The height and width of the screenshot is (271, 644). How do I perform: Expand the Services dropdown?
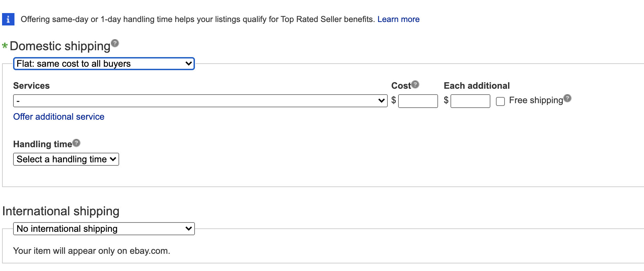[200, 101]
